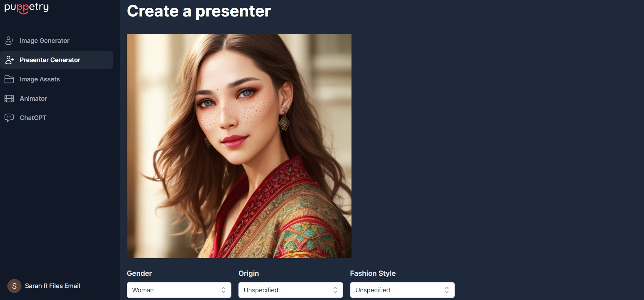Click the Fashion Style up-down arrows
Screen dimensions: 644x300
(x=447, y=290)
